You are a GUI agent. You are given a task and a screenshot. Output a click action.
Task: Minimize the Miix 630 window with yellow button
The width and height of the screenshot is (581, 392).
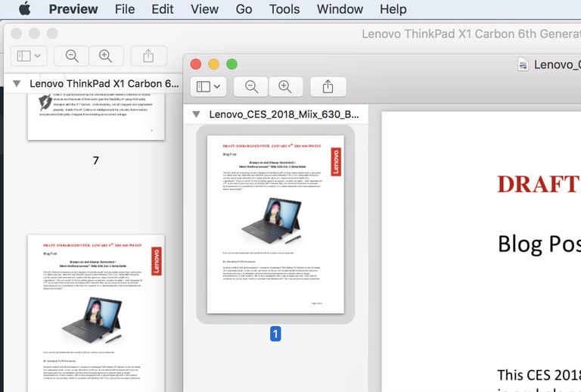214,64
